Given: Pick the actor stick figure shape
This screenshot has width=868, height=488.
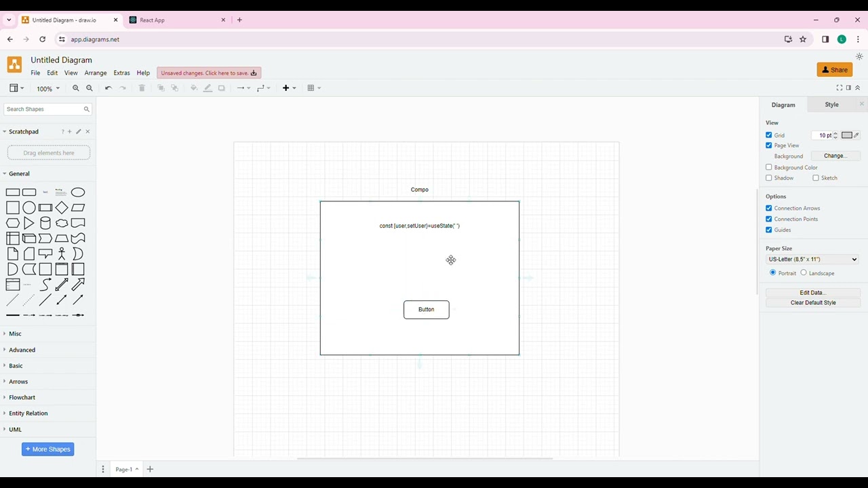Looking at the screenshot, I should point(62,253).
